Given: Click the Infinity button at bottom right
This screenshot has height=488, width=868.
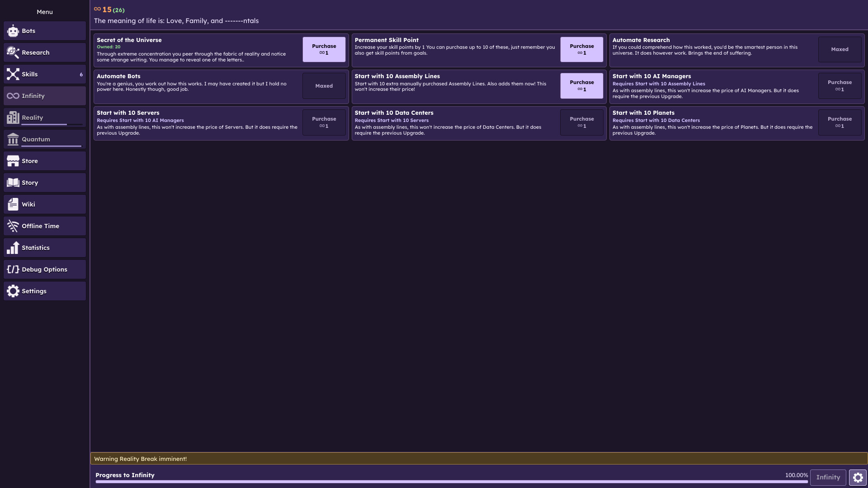Looking at the screenshot, I should 828,477.
